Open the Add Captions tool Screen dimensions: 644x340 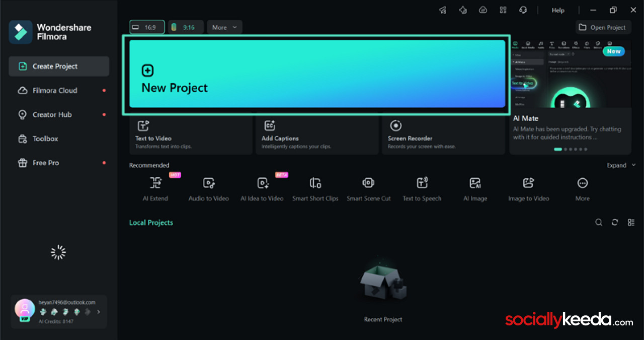(x=317, y=135)
